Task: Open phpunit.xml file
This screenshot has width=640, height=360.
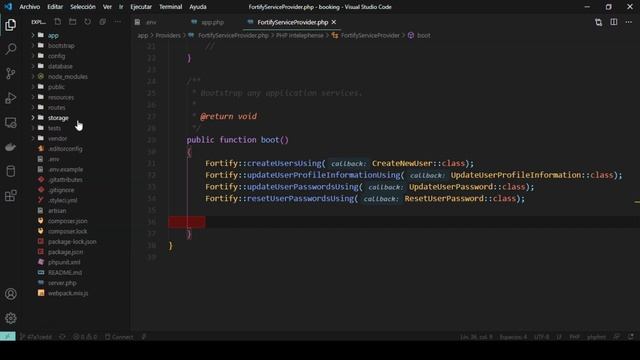Action: [x=64, y=262]
